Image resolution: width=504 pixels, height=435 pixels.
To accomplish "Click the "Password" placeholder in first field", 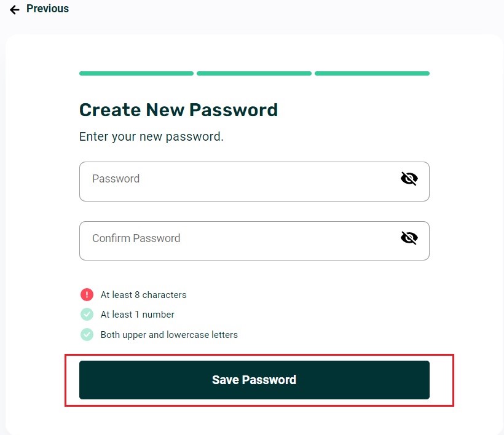I will 116,179.
